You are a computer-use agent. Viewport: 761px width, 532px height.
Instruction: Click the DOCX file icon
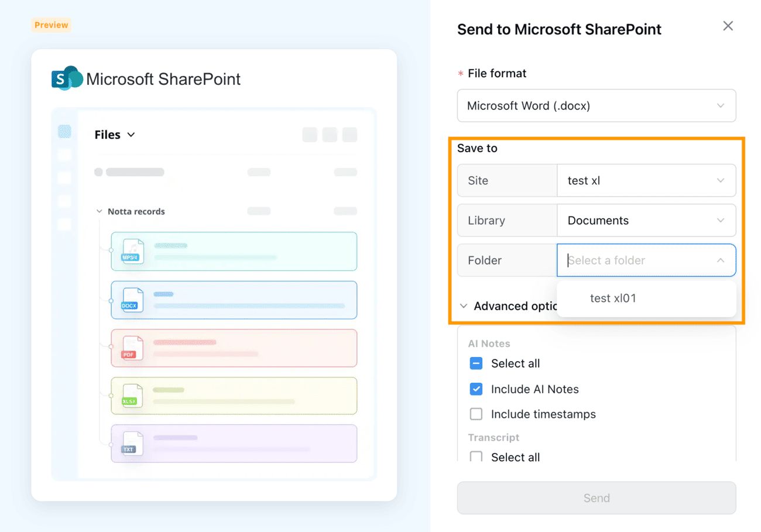(x=132, y=300)
